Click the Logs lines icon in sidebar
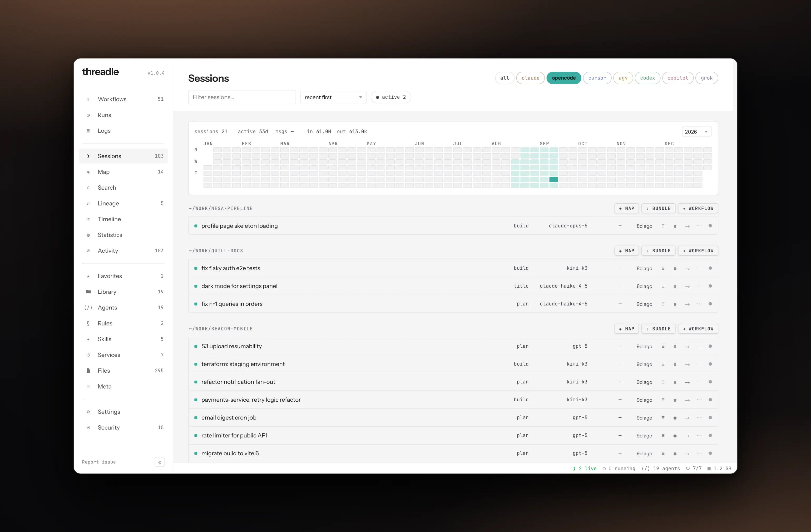 click(88, 131)
